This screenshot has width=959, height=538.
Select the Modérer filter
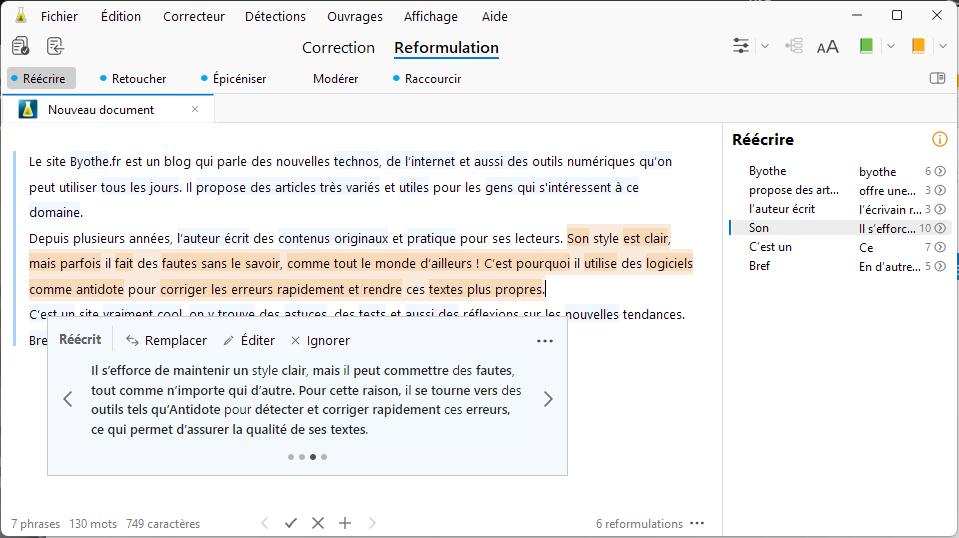coord(335,79)
